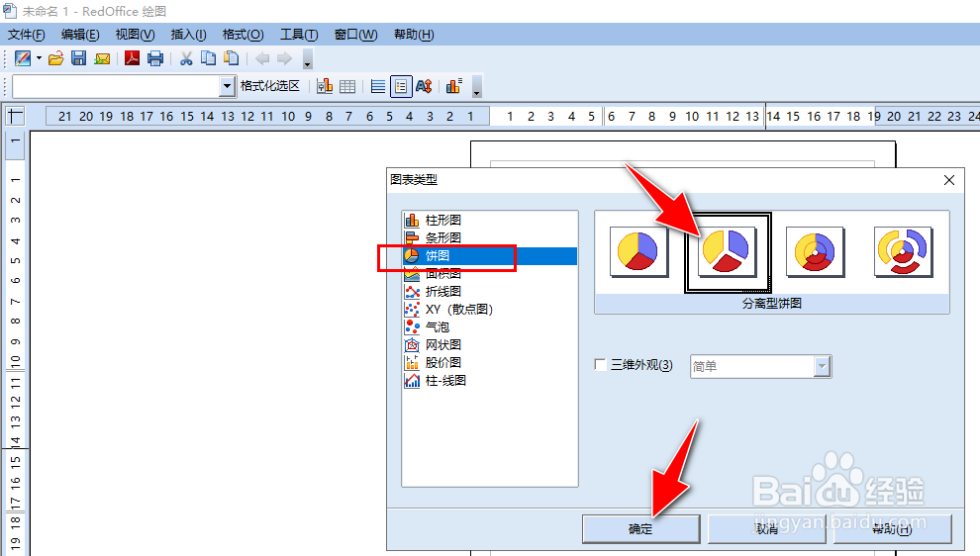Choose the normal pie chart thumbnail
Viewport: 980px width, 556px height.
[x=638, y=251]
